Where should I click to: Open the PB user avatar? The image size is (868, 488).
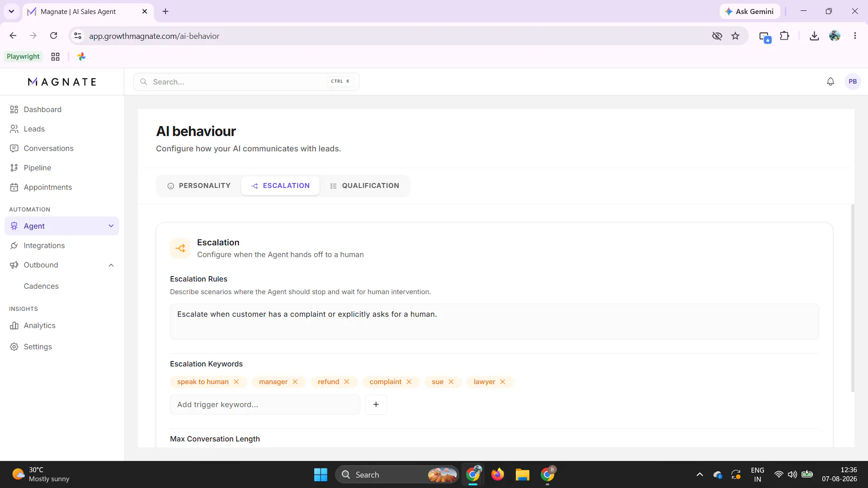[x=853, y=82]
